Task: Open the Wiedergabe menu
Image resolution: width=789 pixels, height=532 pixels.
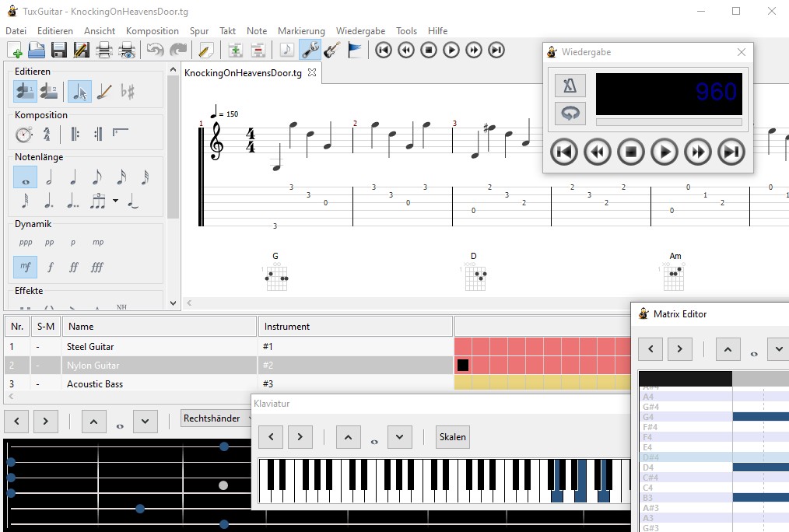Action: click(x=361, y=31)
